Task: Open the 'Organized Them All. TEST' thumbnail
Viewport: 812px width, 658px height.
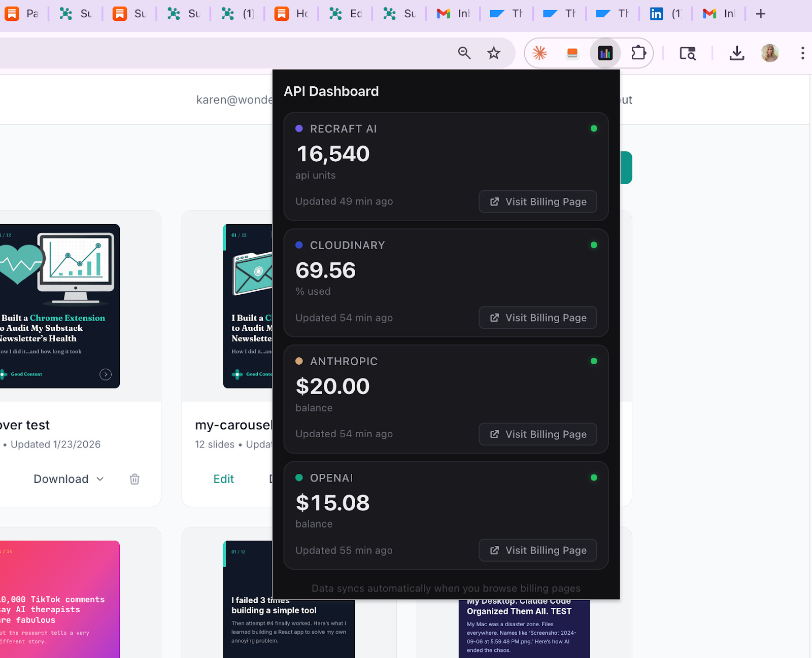Action: click(524, 629)
